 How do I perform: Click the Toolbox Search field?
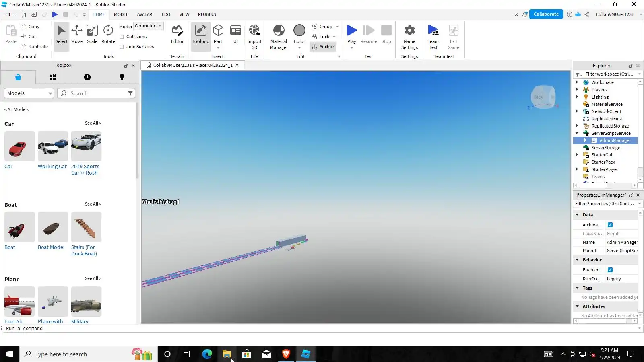(96, 93)
